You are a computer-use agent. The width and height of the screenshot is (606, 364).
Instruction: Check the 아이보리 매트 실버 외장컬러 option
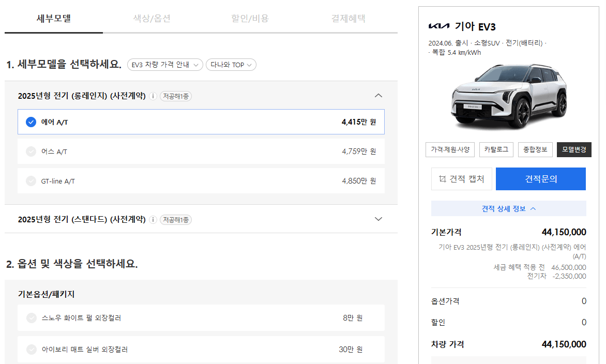click(x=31, y=349)
